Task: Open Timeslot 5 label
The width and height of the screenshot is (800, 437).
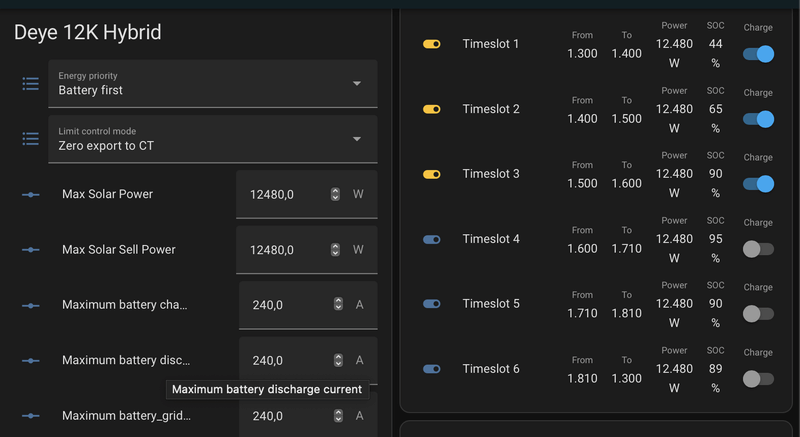Action: click(491, 304)
